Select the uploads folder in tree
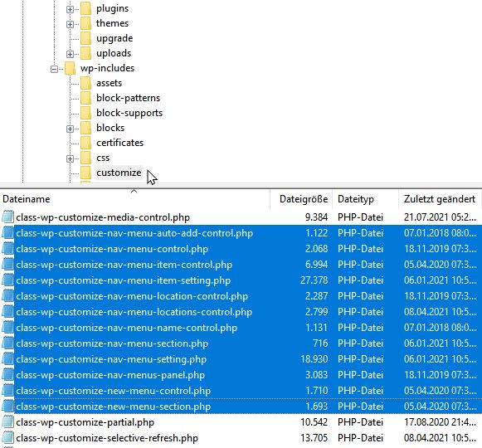Viewport: 482px width, 448px height. point(114,53)
